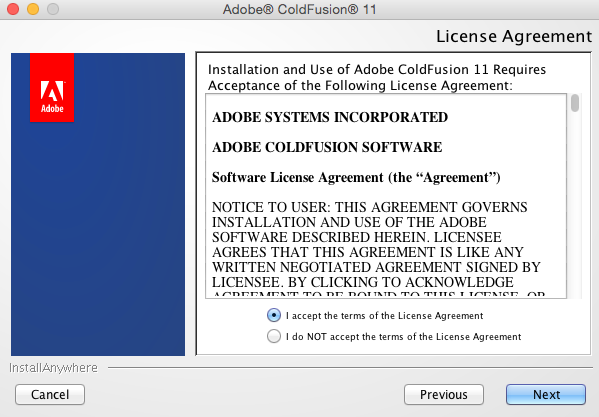599x417 pixels.
Task: Click the "InstallAnywhere" label
Action: coord(53,368)
